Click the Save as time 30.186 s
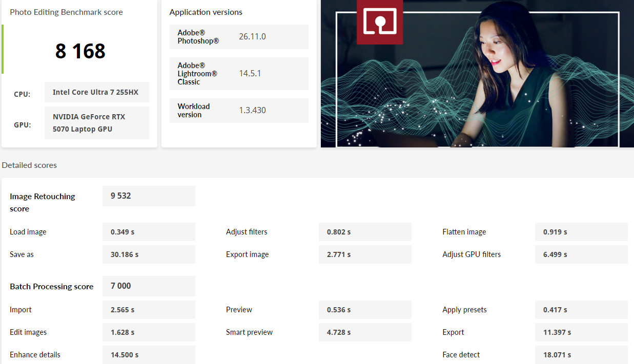 [x=149, y=254]
